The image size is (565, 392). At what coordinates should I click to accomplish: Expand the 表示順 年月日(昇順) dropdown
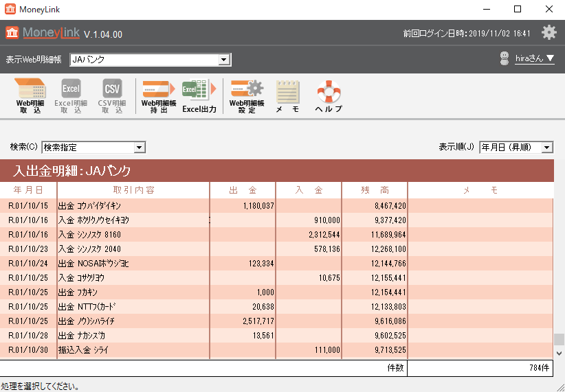[x=547, y=147]
